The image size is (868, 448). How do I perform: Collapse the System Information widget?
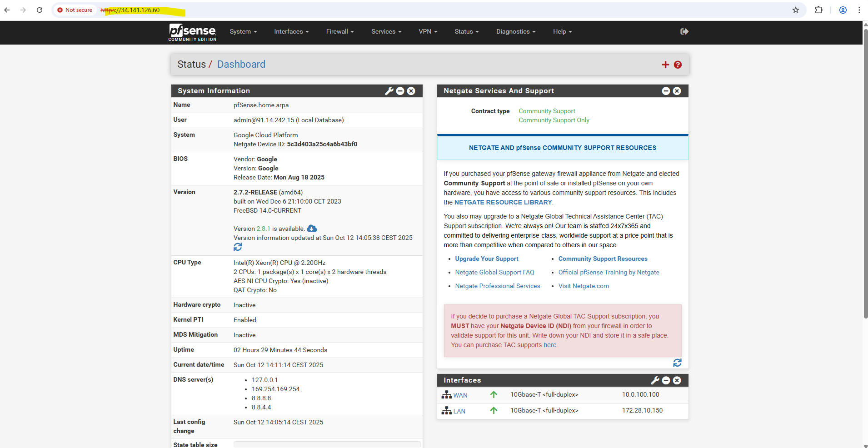coord(400,91)
